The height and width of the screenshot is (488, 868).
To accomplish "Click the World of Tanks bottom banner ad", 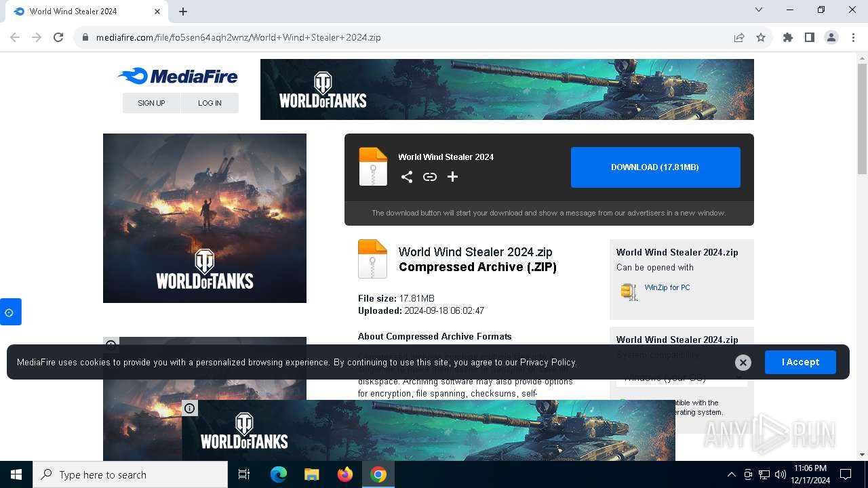I will pos(429,430).
